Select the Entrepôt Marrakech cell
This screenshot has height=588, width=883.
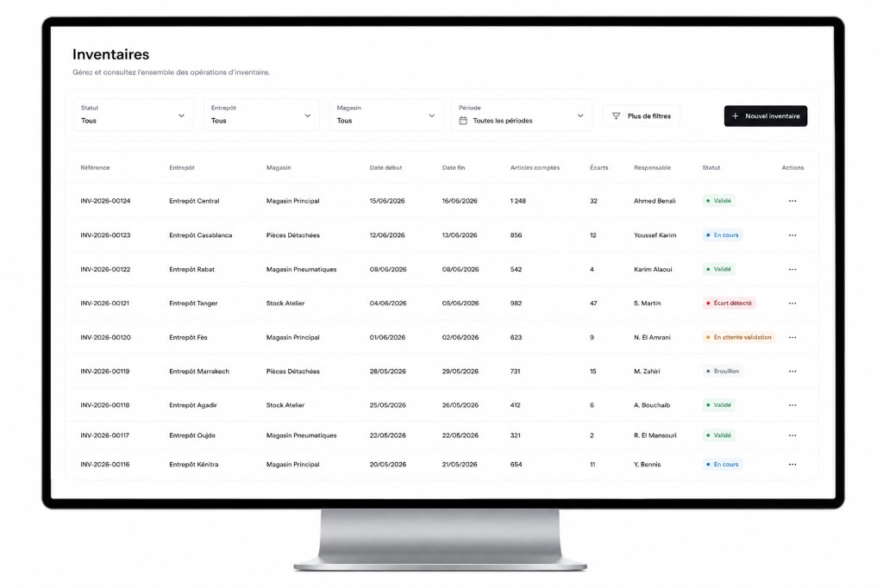point(199,371)
